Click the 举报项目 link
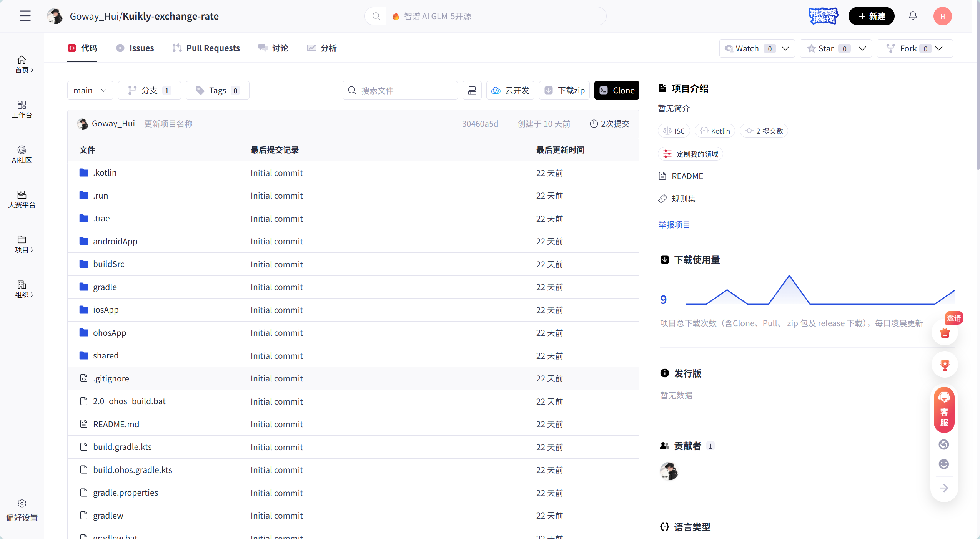The height and width of the screenshot is (539, 980). click(x=674, y=225)
